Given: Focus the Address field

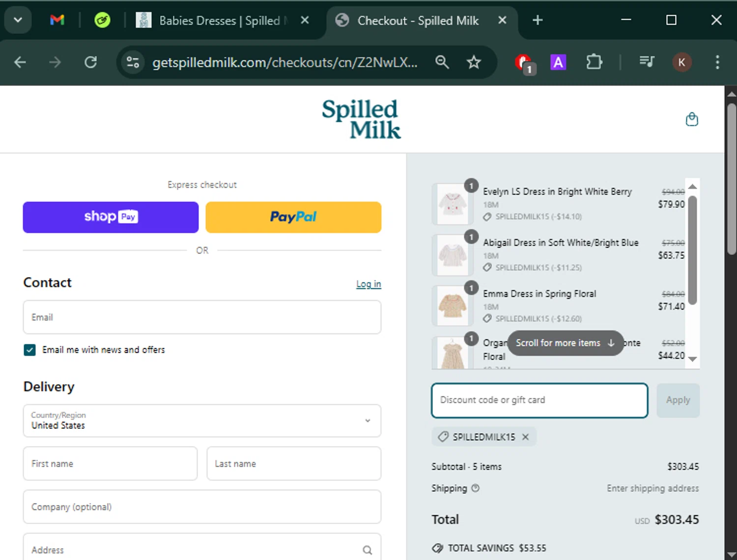Looking at the screenshot, I should click(x=202, y=547).
